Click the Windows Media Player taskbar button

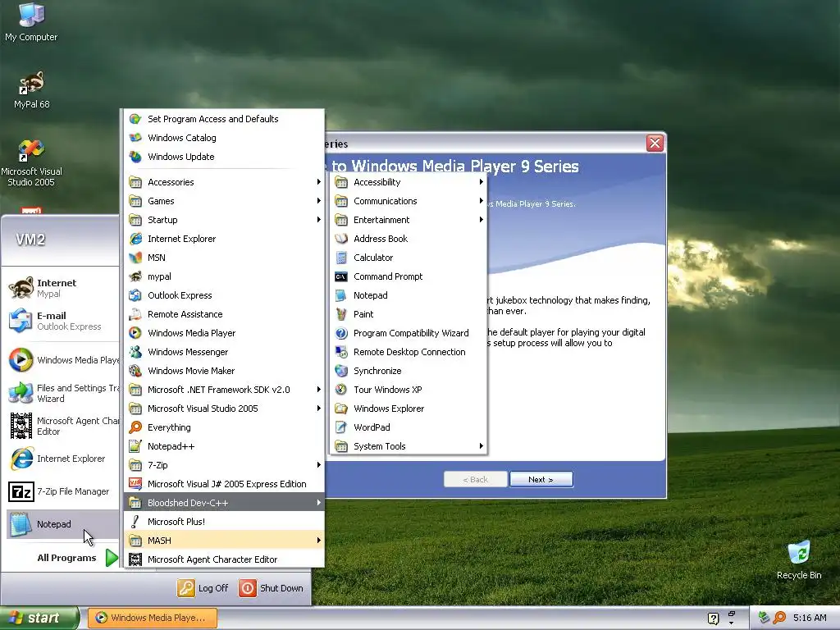pos(152,619)
